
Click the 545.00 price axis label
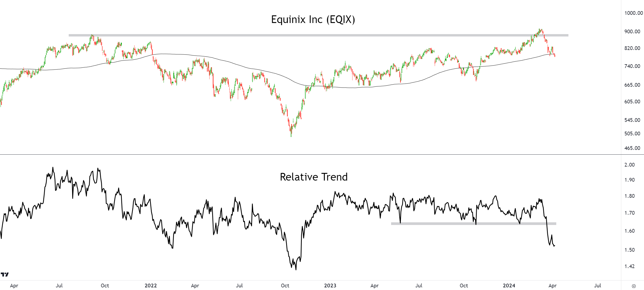pyautogui.click(x=632, y=120)
